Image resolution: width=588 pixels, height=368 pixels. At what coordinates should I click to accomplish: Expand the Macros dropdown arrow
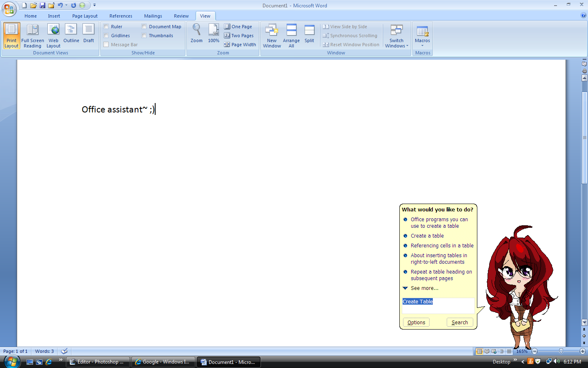(x=422, y=46)
